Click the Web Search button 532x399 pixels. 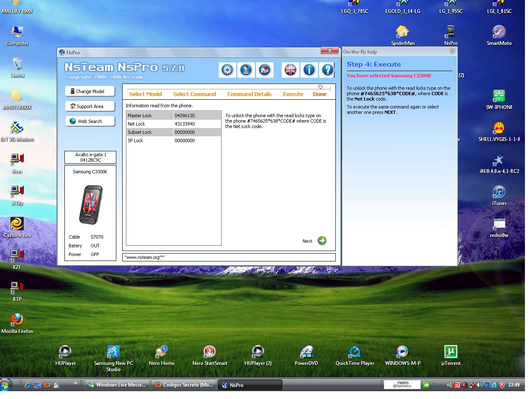(x=90, y=121)
